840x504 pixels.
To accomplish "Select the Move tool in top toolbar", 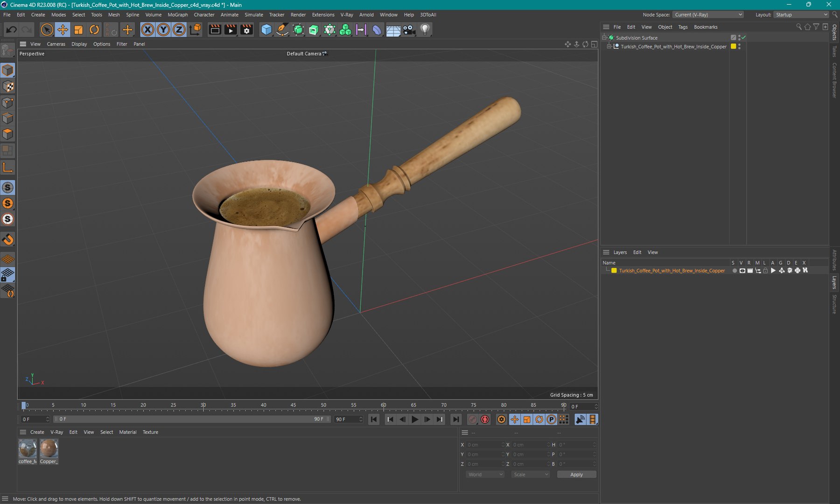I will pos(63,30).
